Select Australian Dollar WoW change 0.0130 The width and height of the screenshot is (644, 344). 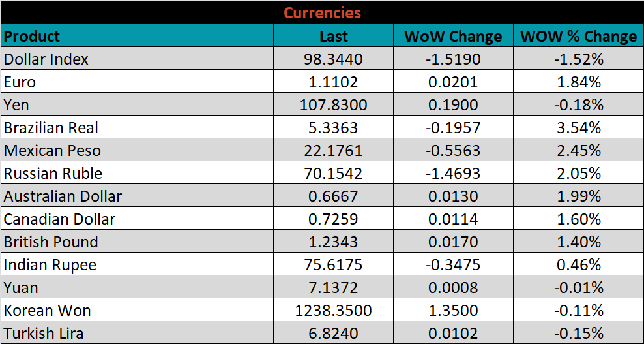tap(453, 196)
